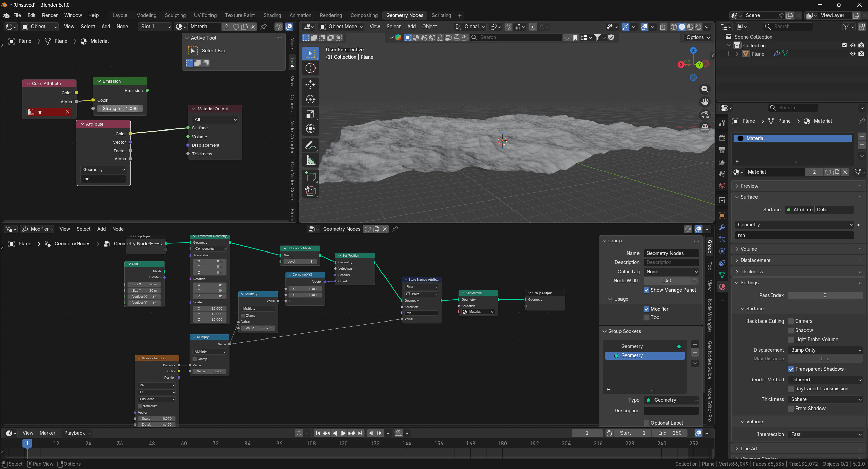Adjust the Emission Strength slider
This screenshot has width=868, height=469.
(x=120, y=109)
